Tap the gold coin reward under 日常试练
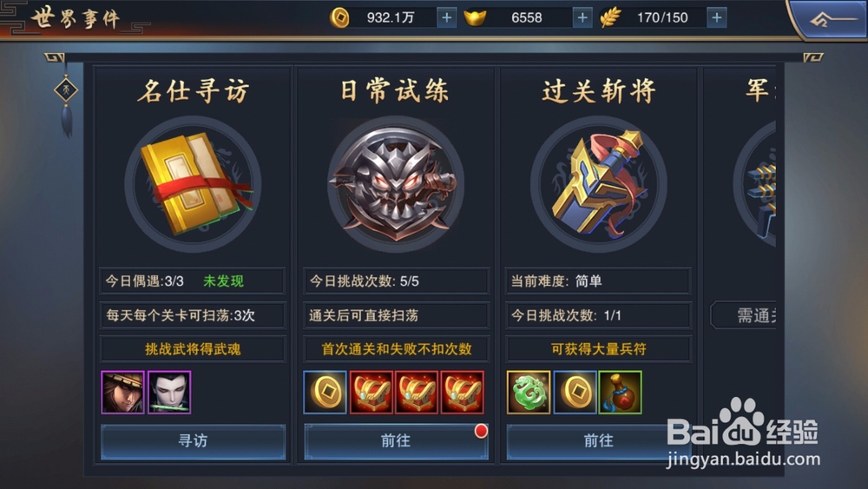Image resolution: width=868 pixels, height=489 pixels. point(325,392)
